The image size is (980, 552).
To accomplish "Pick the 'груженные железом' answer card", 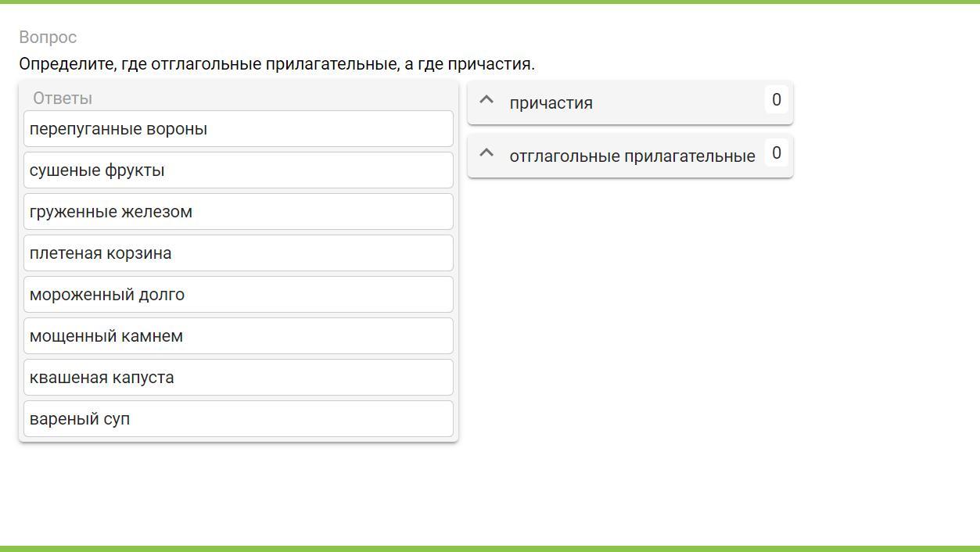I will coord(239,212).
